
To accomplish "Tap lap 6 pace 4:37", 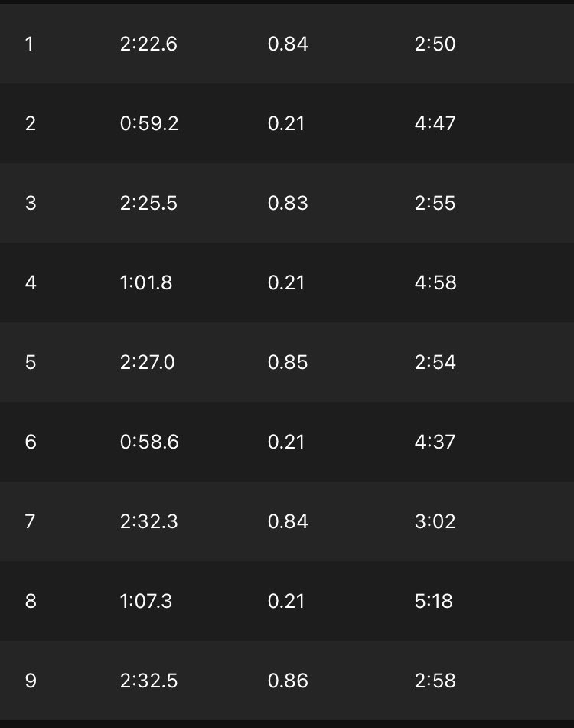I will coord(435,442).
